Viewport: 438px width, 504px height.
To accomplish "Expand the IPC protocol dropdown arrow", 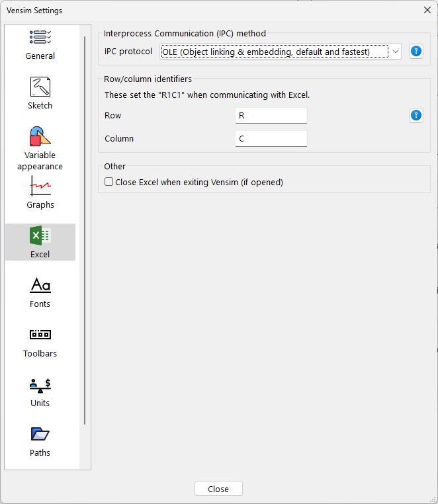I will [x=395, y=52].
